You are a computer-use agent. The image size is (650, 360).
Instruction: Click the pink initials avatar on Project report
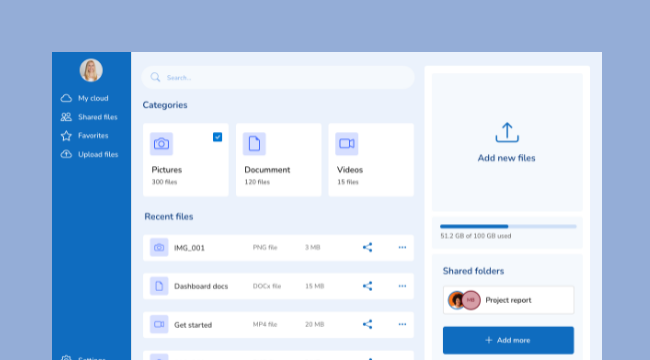click(x=471, y=300)
